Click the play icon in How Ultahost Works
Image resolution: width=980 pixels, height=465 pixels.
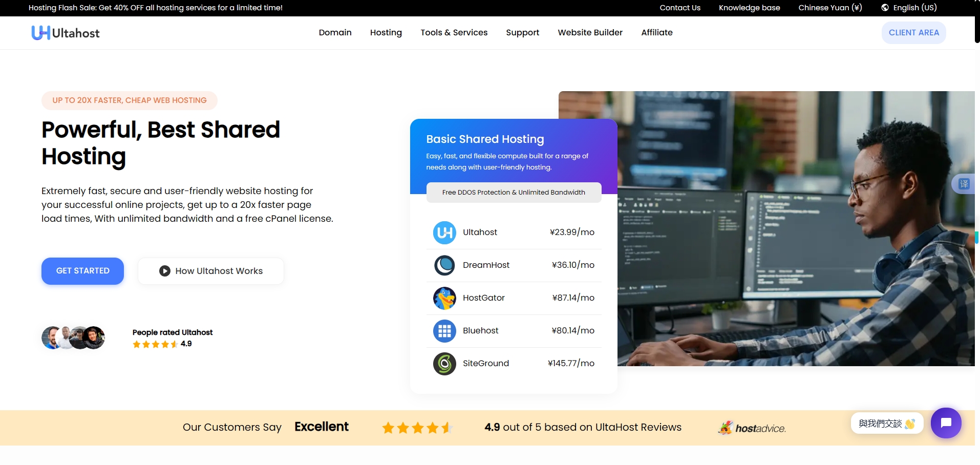click(x=164, y=271)
